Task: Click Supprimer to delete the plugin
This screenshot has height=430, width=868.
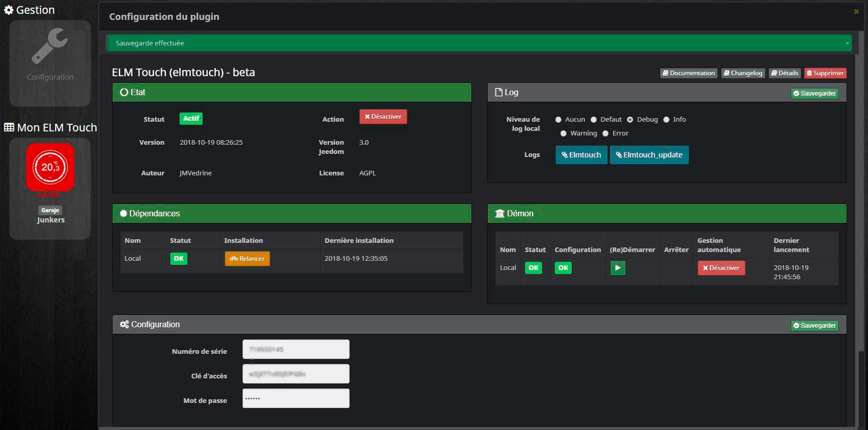Action: [x=825, y=73]
